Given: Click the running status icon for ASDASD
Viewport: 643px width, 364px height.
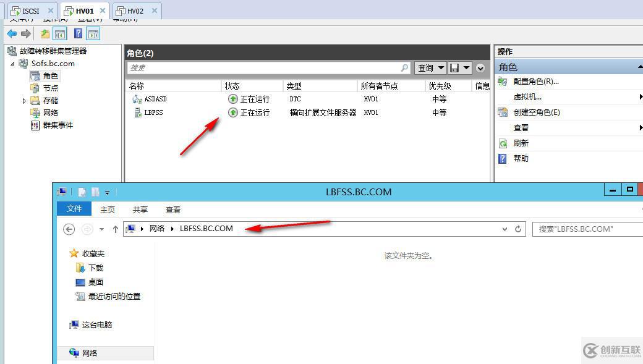Looking at the screenshot, I should 233,99.
